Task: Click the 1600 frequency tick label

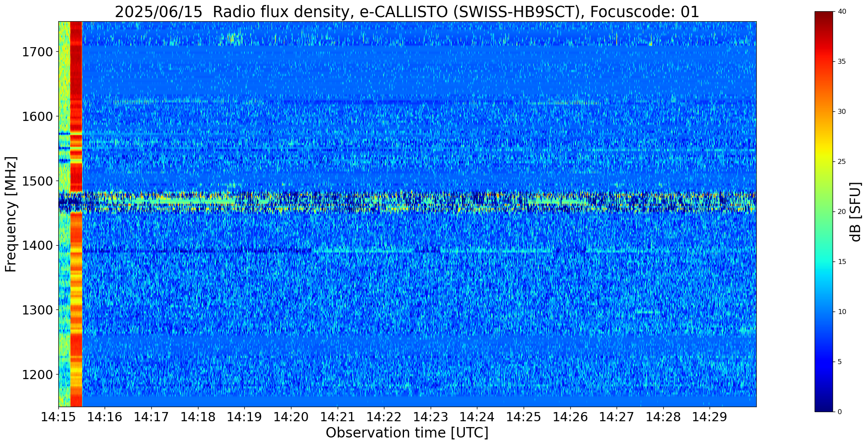Action: coord(37,116)
